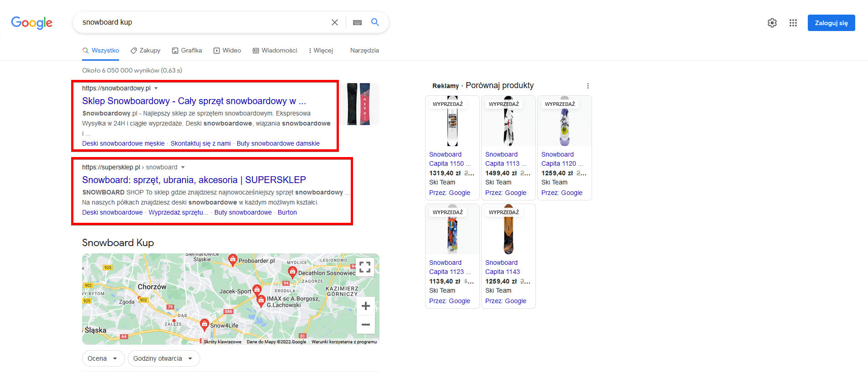868x373 pixels.
Task: Click the Google logo
Action: click(31, 23)
